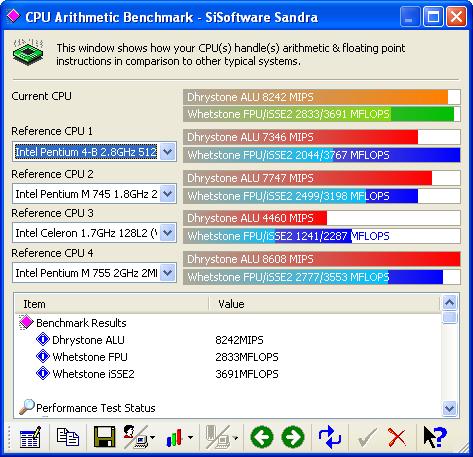Refresh the benchmark with the blue arrows icon
The image size is (473, 457).
pyautogui.click(x=330, y=437)
